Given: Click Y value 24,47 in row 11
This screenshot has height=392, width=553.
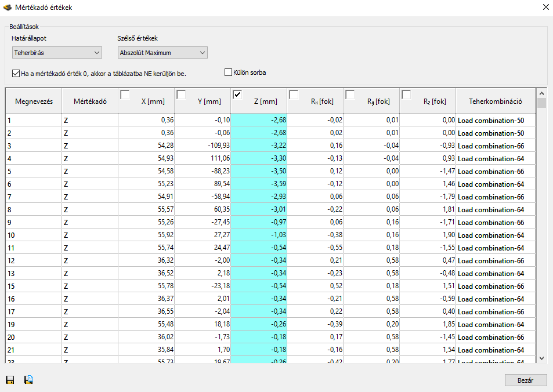Looking at the screenshot, I should (x=203, y=248).
